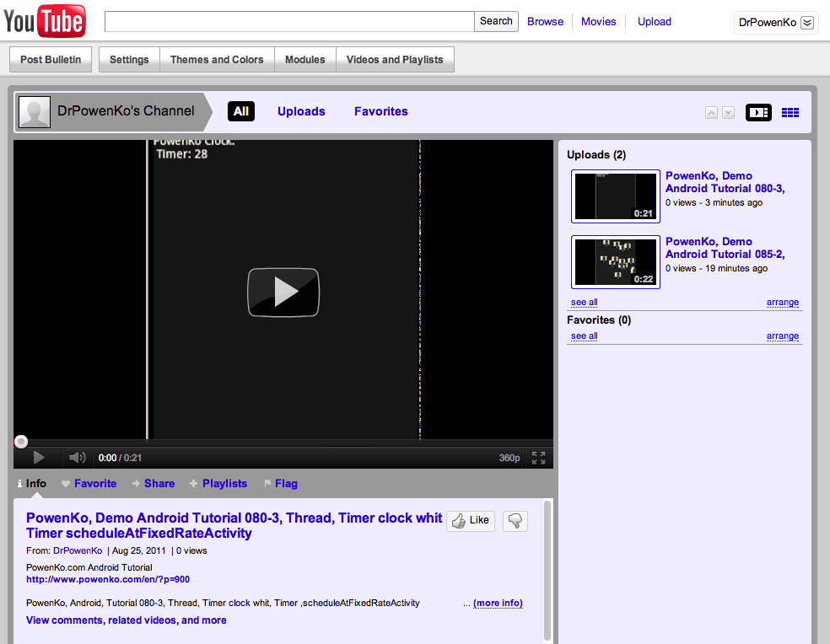Select the All filter tab
This screenshot has height=644, width=830.
tap(241, 111)
